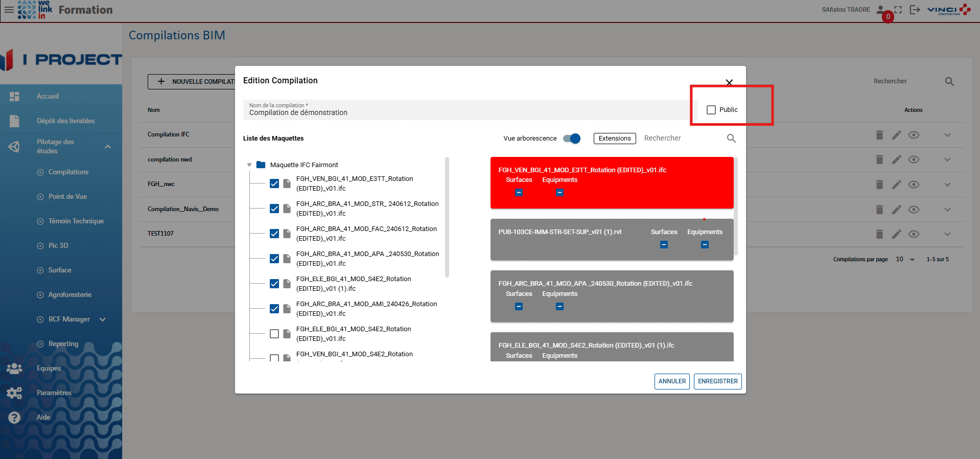Go to Dépôt des livrables
The height and width of the screenshot is (459, 980).
tap(65, 121)
